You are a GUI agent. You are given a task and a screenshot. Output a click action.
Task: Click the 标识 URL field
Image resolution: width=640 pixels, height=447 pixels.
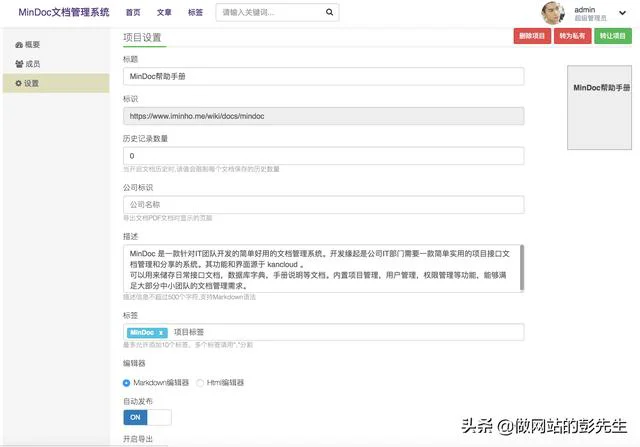(x=324, y=116)
